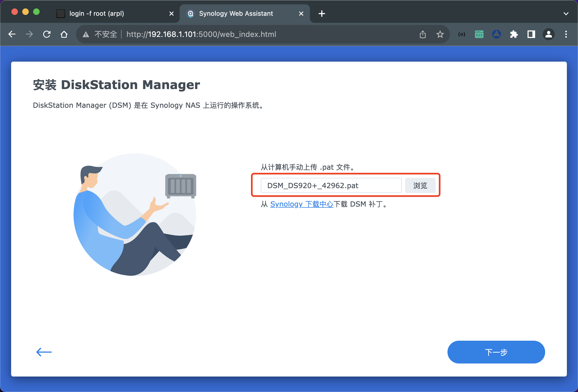
Task: Open a new browser tab
Action: coord(322,14)
